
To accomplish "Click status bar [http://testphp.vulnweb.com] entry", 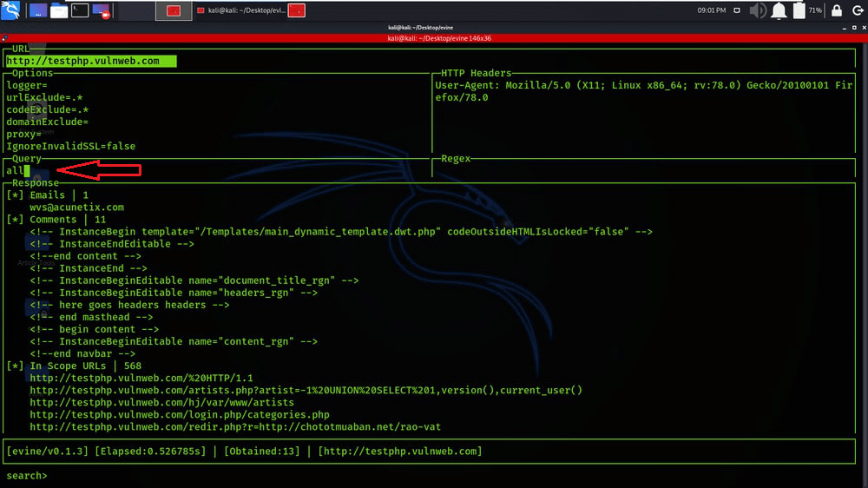I will tap(399, 451).
